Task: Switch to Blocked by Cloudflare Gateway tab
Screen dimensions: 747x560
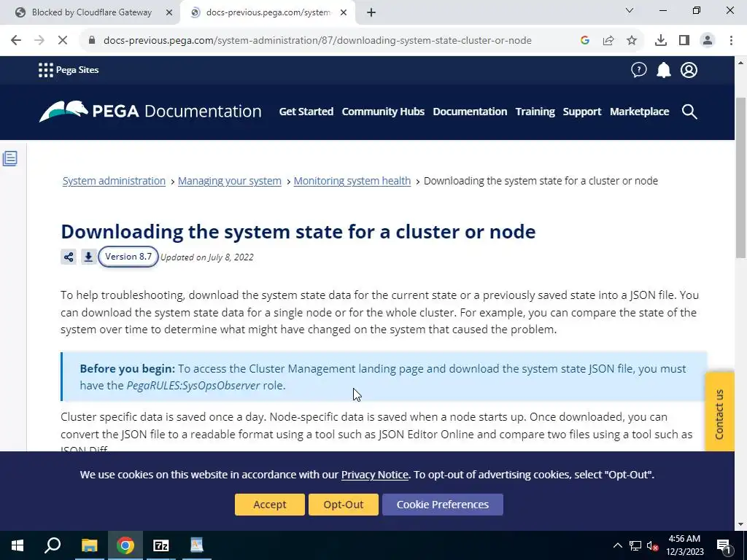Action: pos(90,13)
